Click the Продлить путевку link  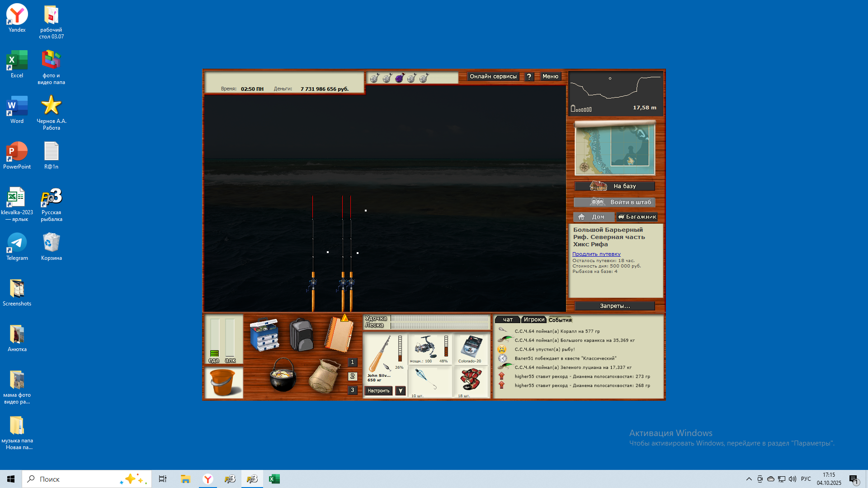pyautogui.click(x=596, y=254)
